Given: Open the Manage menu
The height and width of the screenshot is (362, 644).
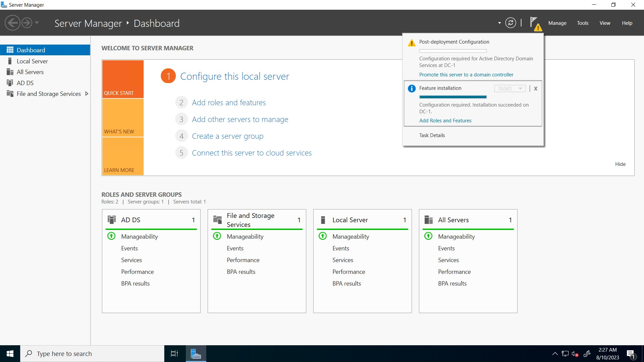Looking at the screenshot, I should (x=557, y=23).
